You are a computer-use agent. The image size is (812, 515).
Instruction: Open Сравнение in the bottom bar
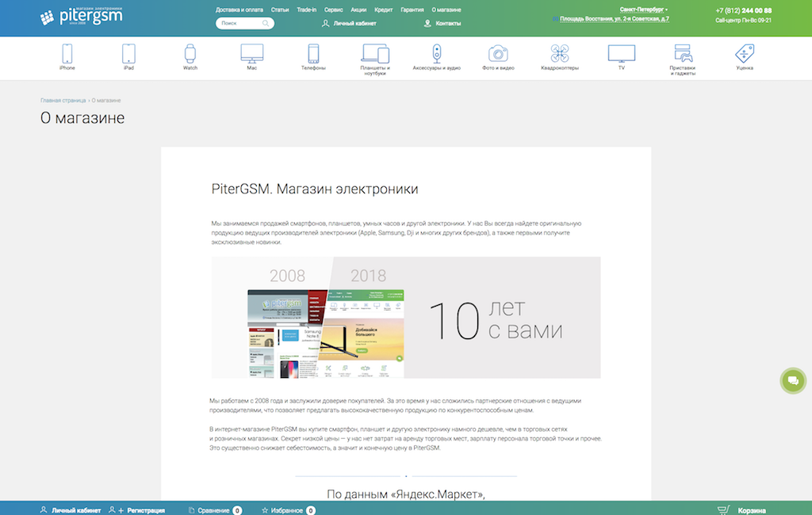[x=215, y=510]
